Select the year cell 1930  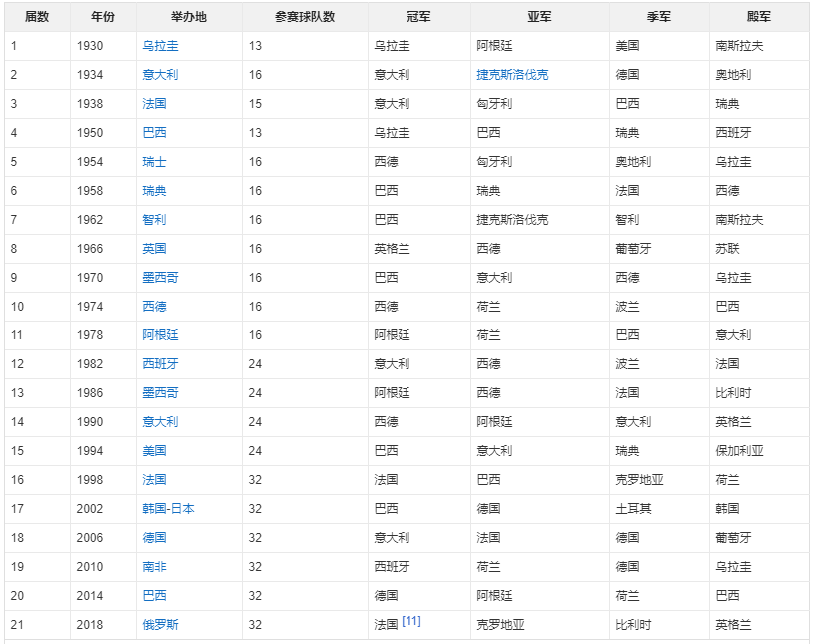(x=90, y=46)
